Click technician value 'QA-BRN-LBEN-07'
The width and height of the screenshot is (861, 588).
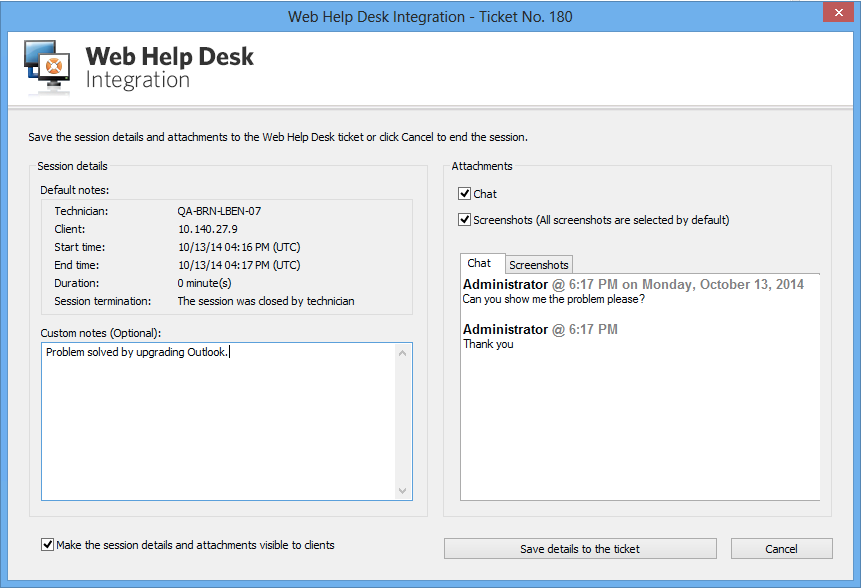pos(219,211)
